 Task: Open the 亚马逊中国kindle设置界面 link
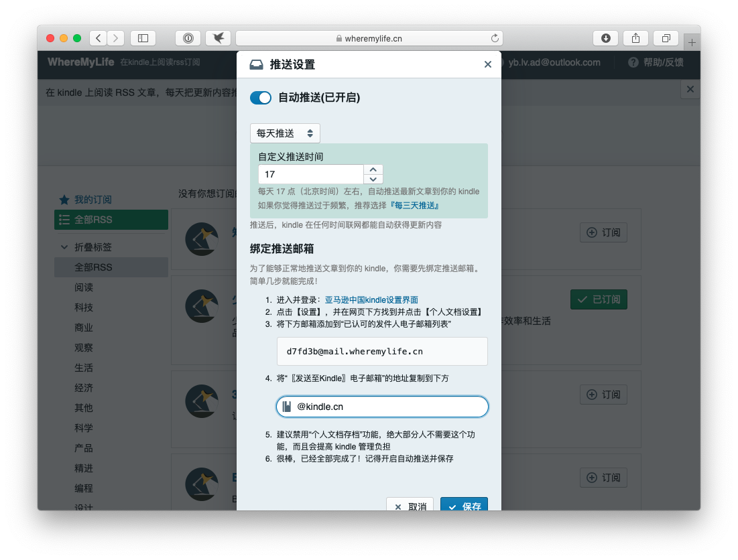pyautogui.click(x=371, y=300)
